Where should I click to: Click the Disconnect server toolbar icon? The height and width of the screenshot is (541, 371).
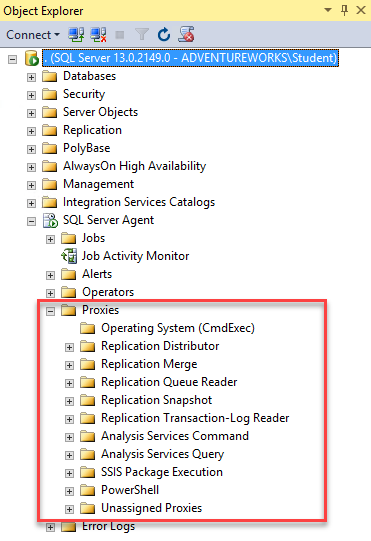[98, 35]
